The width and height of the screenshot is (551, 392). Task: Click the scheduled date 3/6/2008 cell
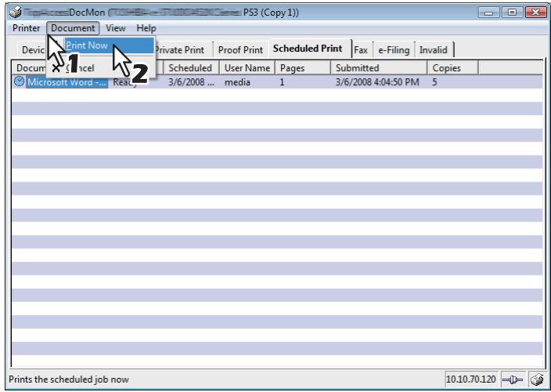click(x=191, y=82)
